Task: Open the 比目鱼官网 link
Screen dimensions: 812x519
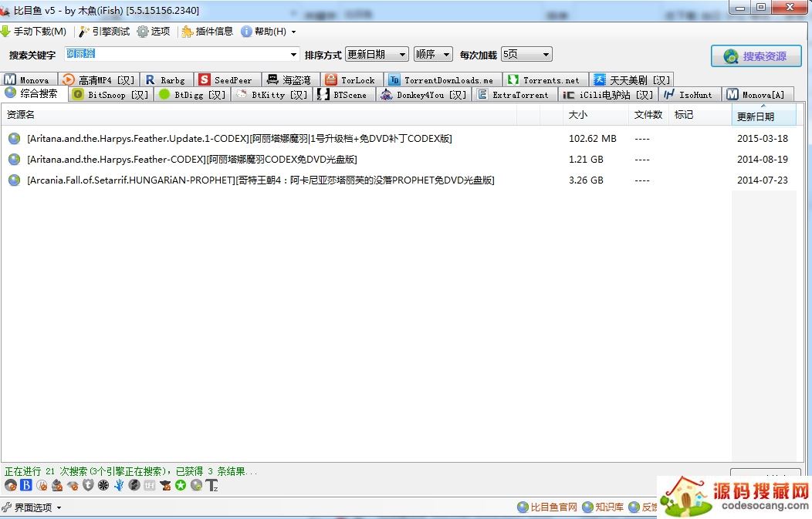Action: pyautogui.click(x=547, y=507)
